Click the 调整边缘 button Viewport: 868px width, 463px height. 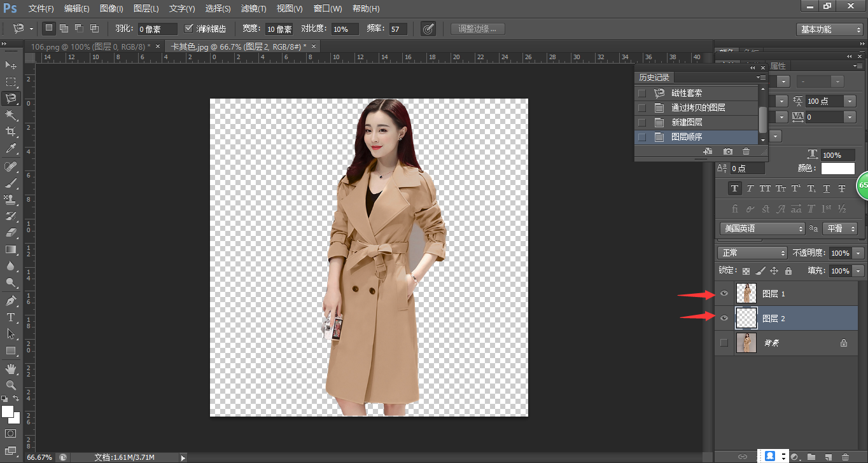[x=477, y=29]
